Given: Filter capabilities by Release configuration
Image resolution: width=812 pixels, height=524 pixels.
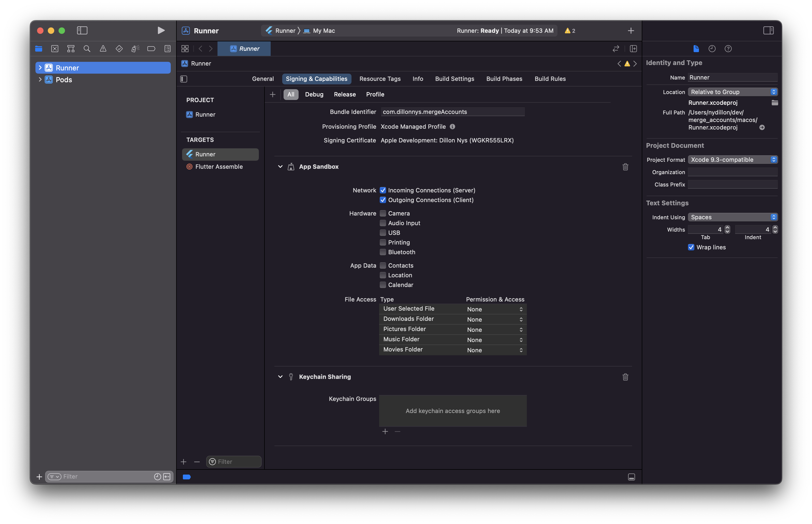Looking at the screenshot, I should 345,95.
